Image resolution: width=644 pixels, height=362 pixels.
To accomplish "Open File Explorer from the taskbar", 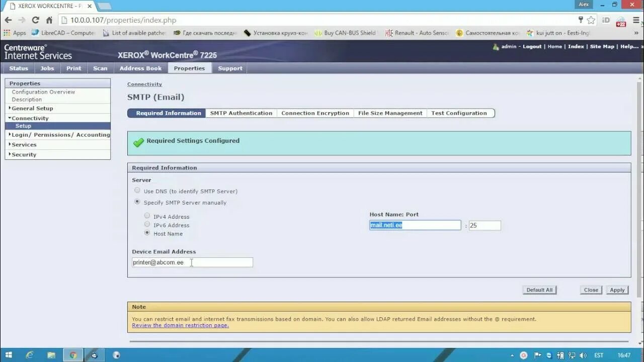I will tap(51, 355).
